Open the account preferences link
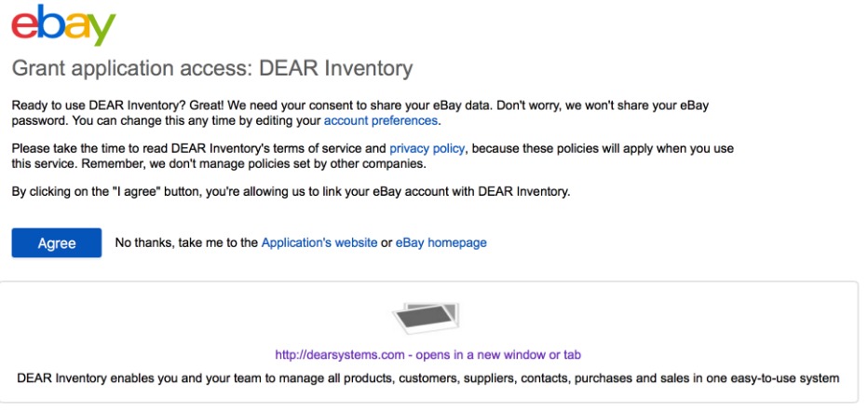 click(380, 121)
